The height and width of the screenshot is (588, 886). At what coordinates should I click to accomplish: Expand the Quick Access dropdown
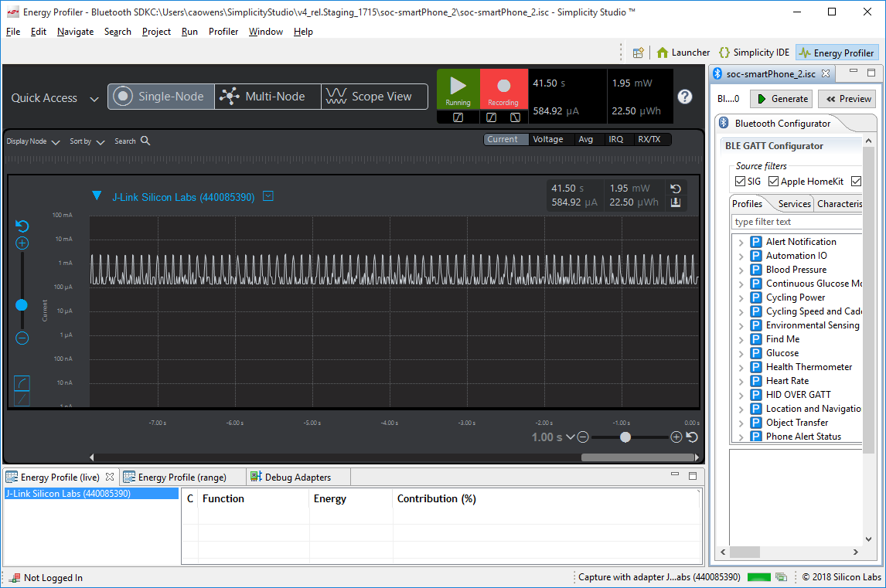click(x=94, y=99)
